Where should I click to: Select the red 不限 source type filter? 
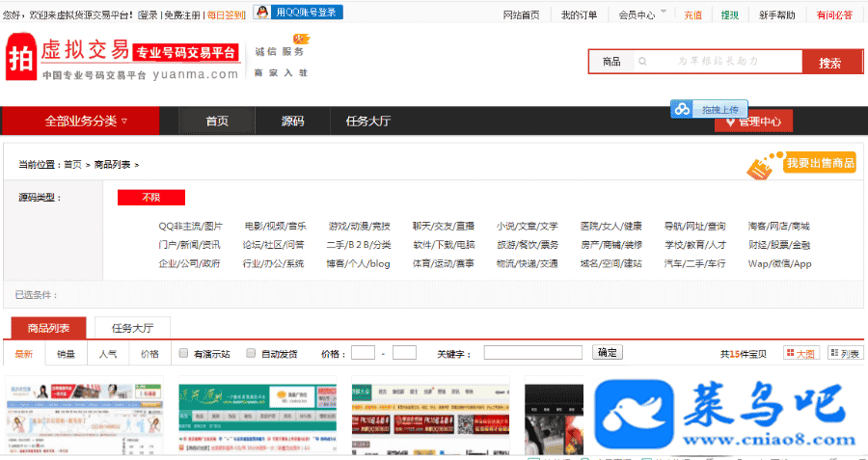click(150, 198)
